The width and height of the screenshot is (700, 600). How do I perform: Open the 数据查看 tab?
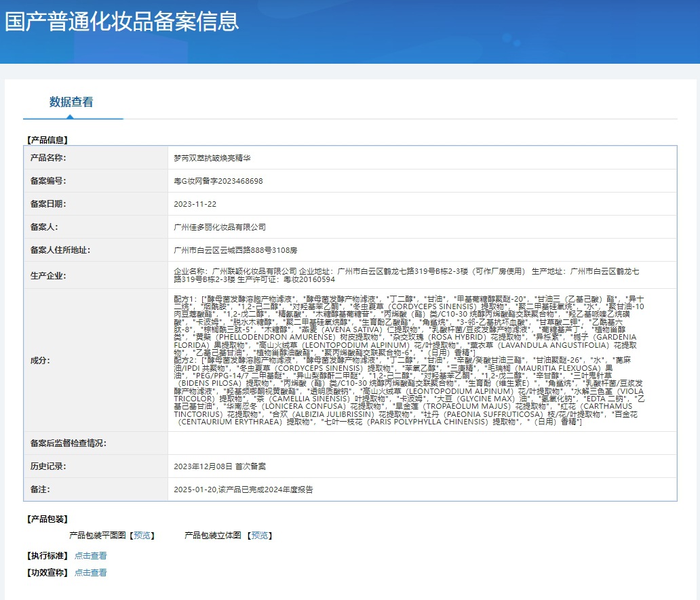coord(71,102)
